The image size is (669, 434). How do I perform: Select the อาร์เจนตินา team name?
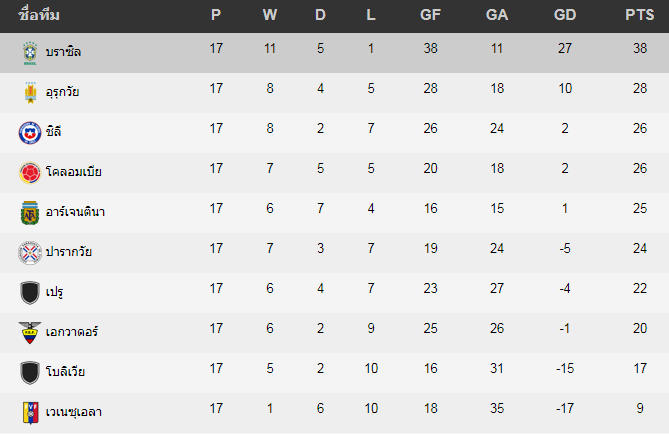(76, 212)
